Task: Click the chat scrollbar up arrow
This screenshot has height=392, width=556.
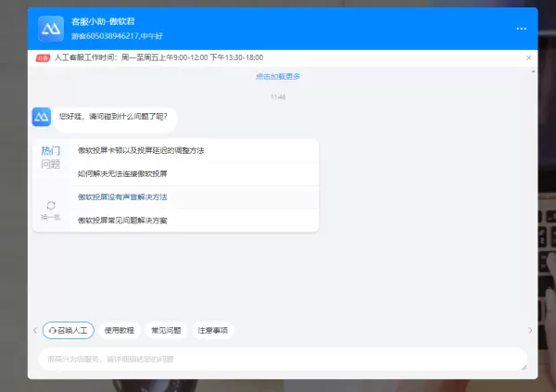Action: [x=534, y=72]
